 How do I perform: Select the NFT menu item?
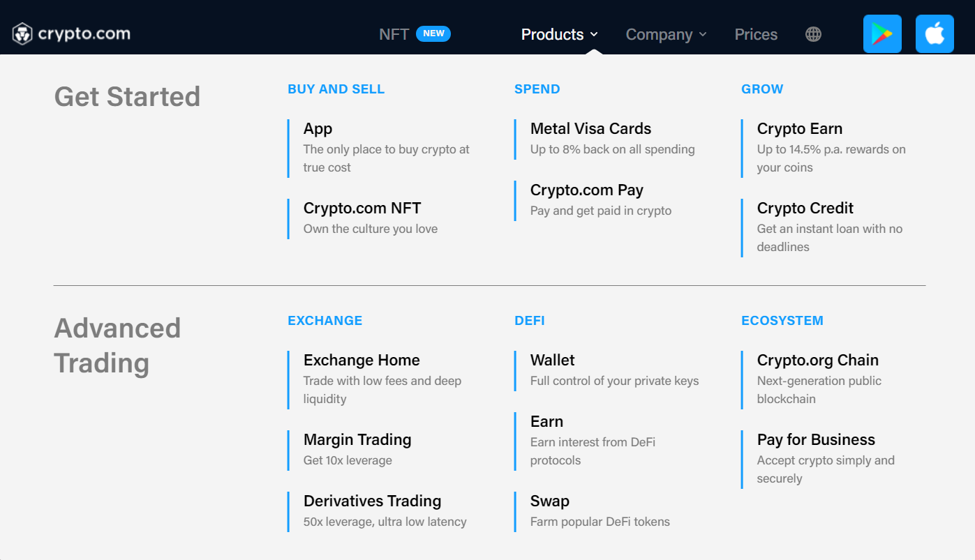[394, 33]
